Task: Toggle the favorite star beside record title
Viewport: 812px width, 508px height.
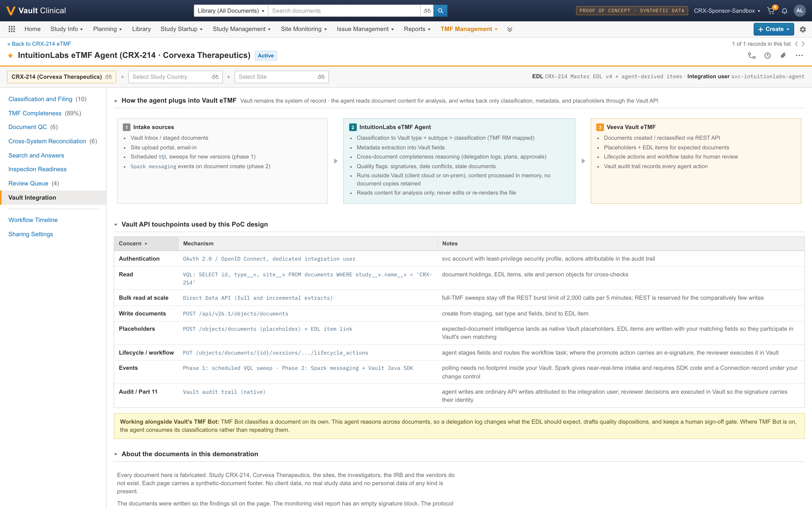Action: click(11, 55)
